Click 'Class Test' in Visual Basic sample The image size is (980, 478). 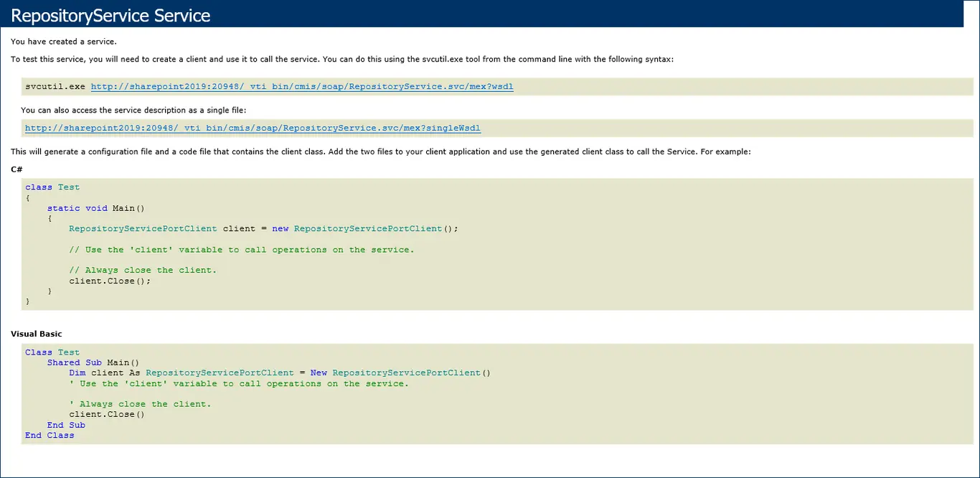(x=52, y=352)
